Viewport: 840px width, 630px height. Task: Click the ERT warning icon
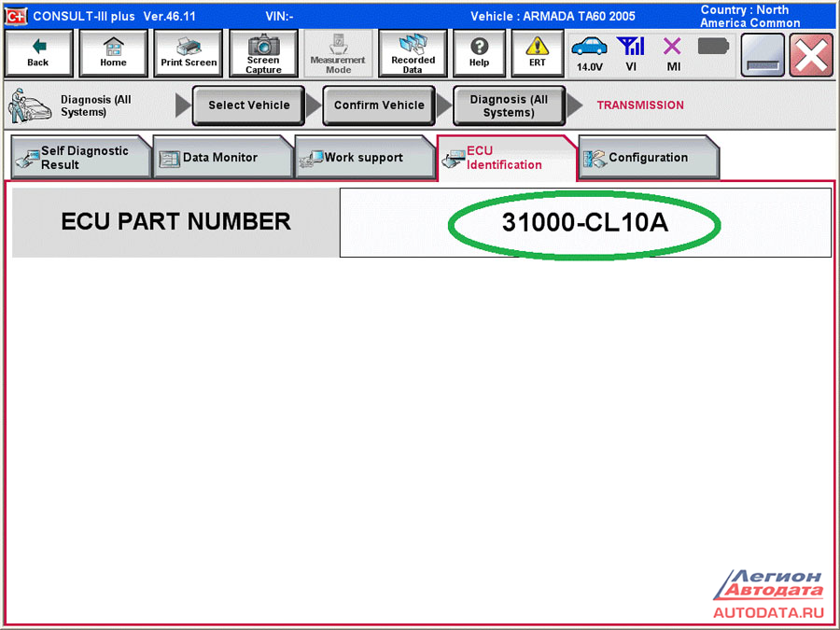(x=538, y=53)
